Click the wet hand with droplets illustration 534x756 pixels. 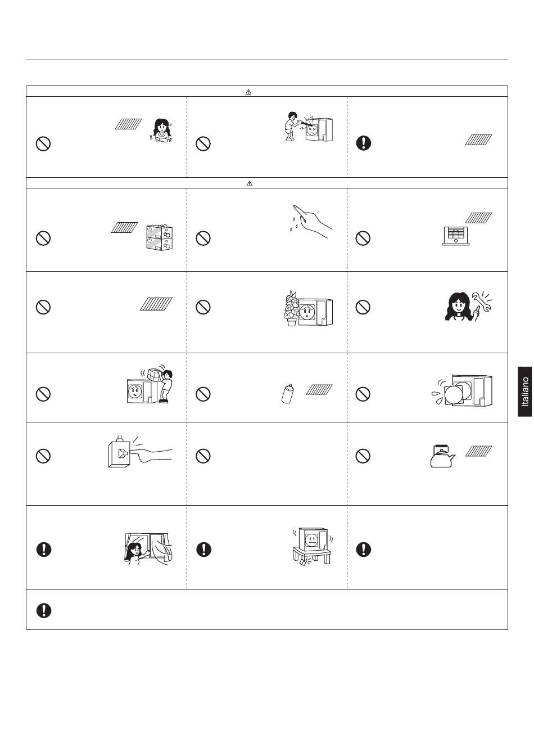point(312,222)
